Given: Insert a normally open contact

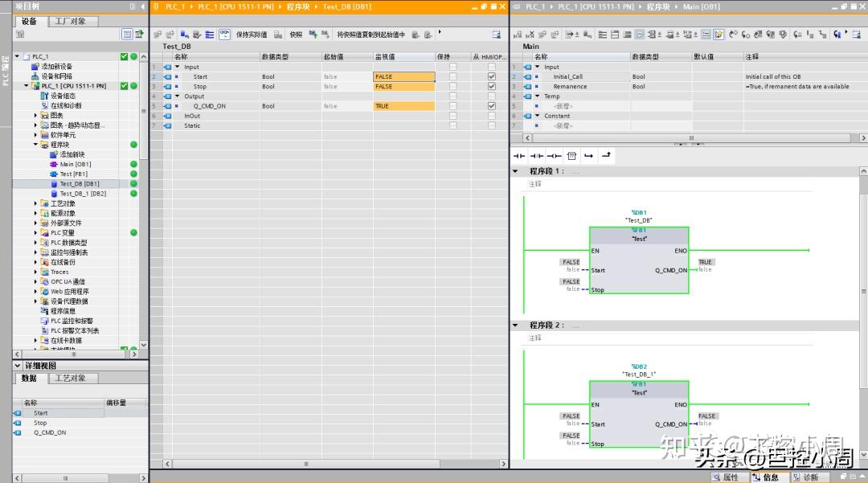Looking at the screenshot, I should [x=519, y=156].
